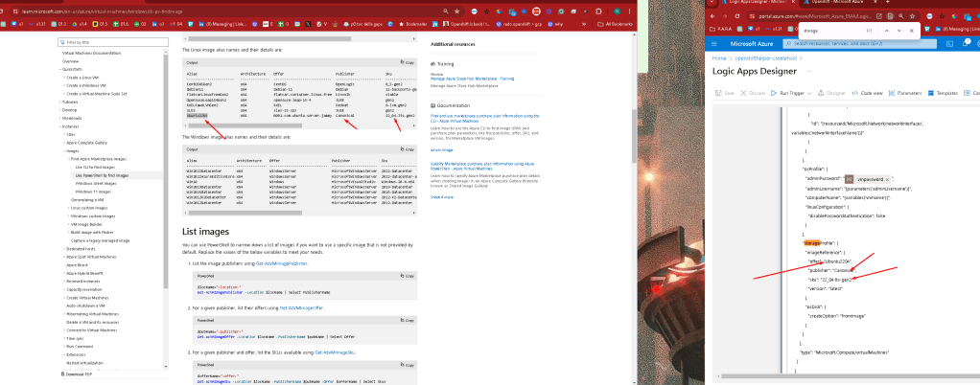Open Run Trigger dropdown chevron

[810, 93]
